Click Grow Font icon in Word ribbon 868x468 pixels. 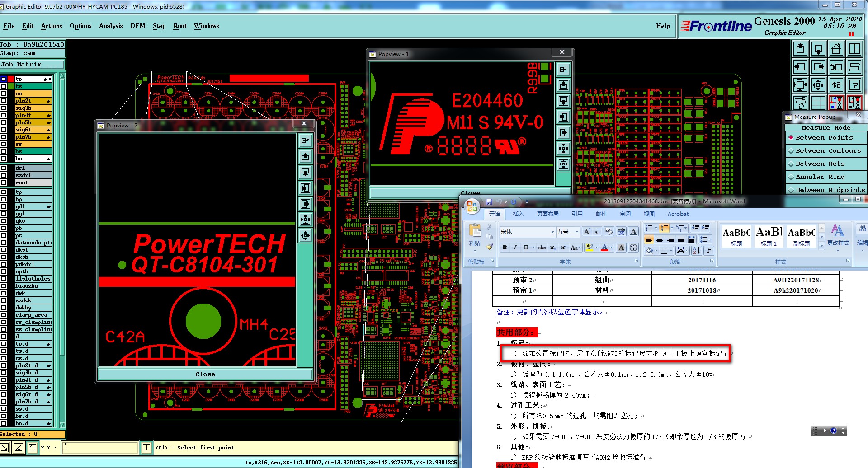tap(586, 232)
